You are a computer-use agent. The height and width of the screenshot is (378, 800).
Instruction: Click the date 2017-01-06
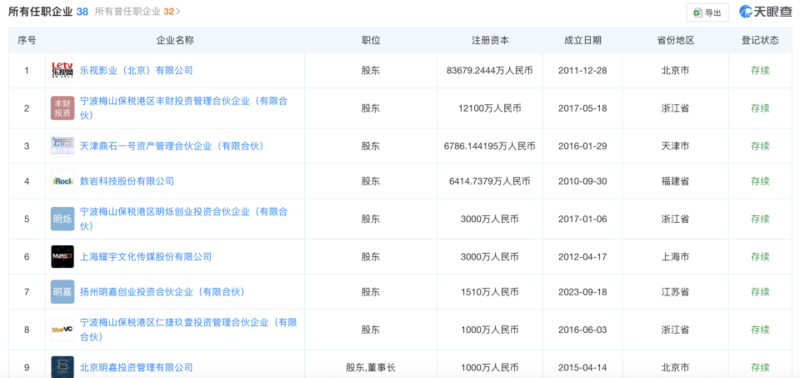[583, 219]
